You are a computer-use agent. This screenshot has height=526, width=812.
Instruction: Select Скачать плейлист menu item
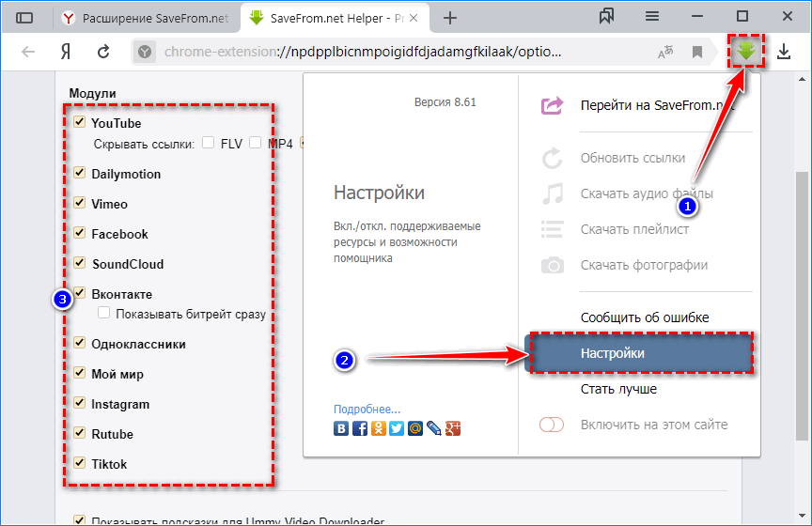[634, 229]
